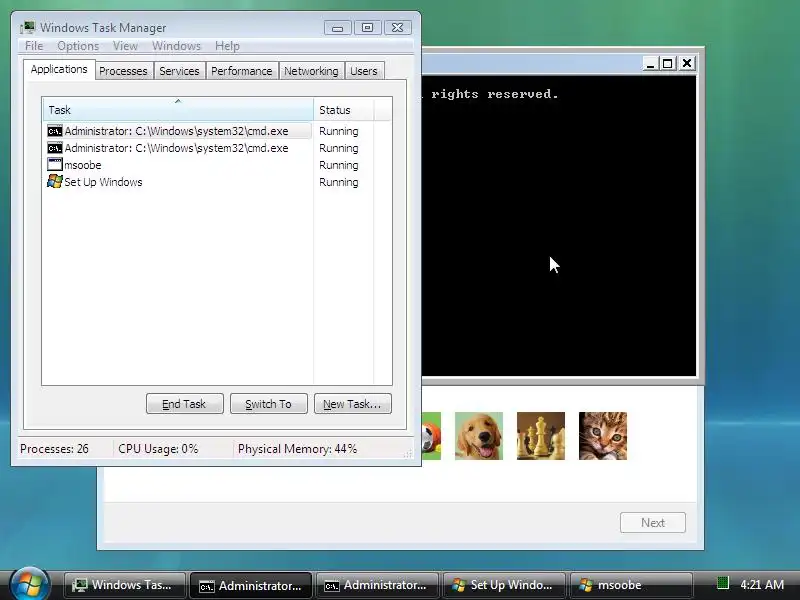Click the Processes: 26 status bar entry
This screenshot has height=600, width=800.
click(x=54, y=449)
